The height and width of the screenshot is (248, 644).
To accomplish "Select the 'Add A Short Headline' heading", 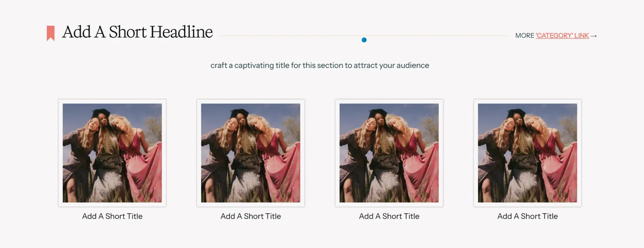I will pos(137,32).
